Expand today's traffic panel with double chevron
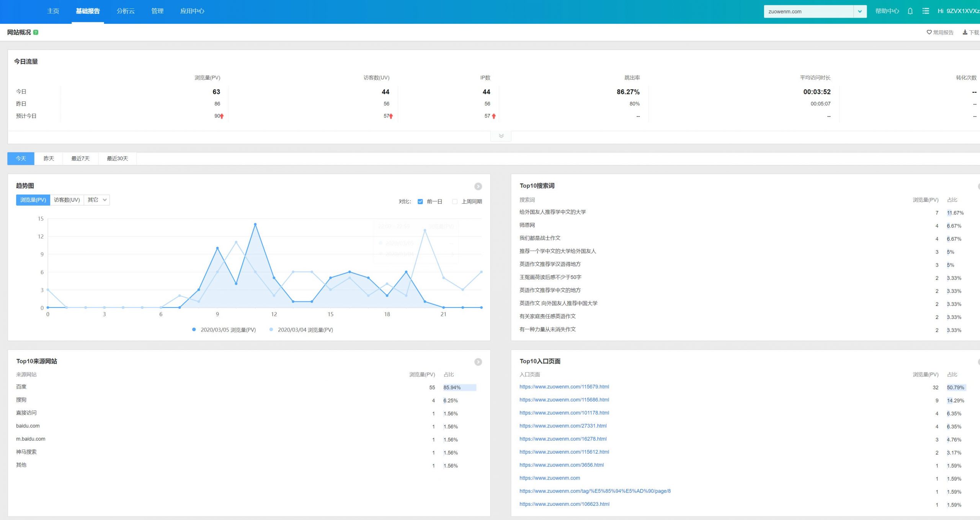 pyautogui.click(x=501, y=136)
